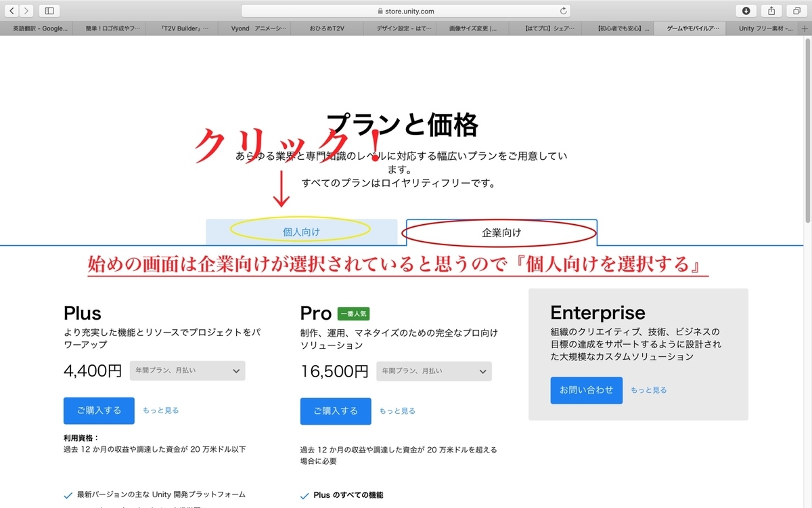Click ご購入する button under Plus

[99, 410]
